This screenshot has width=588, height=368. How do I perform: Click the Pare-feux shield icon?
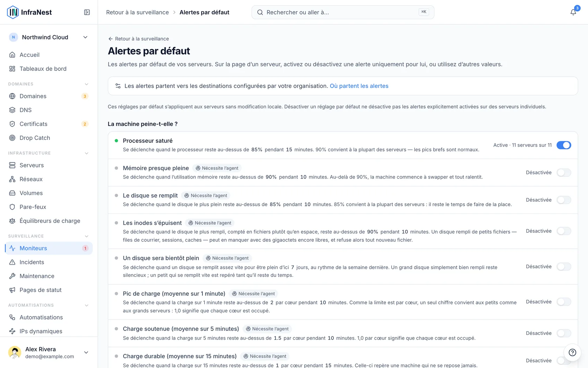tap(12, 207)
